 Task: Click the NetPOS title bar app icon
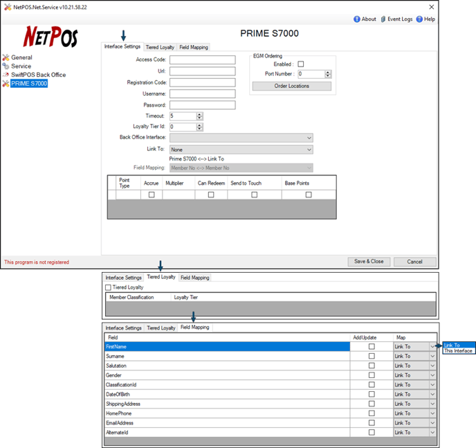(8, 7)
